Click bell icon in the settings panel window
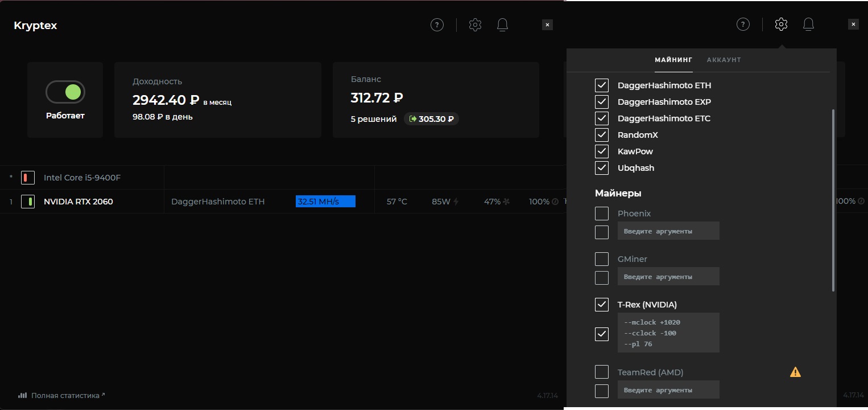 point(808,24)
